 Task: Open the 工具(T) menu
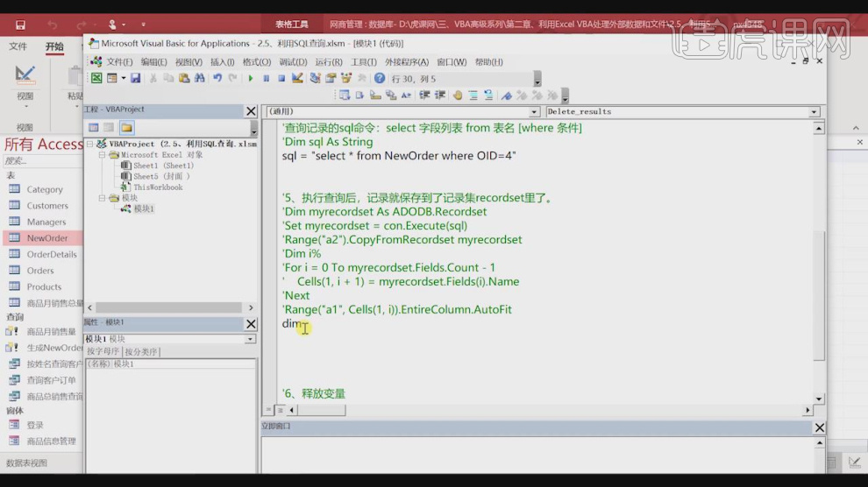363,62
